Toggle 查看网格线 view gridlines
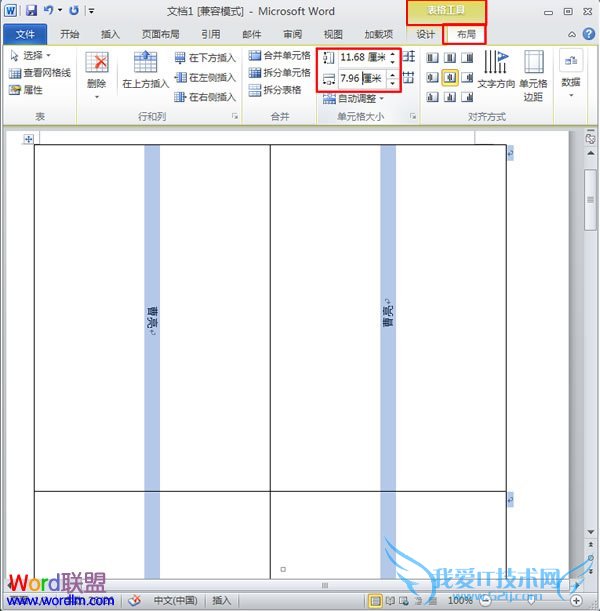The width and height of the screenshot is (600, 611). click(40, 73)
